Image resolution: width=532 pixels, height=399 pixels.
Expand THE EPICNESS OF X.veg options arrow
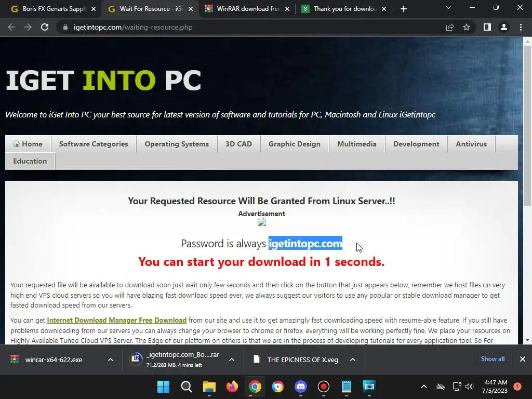click(x=353, y=360)
